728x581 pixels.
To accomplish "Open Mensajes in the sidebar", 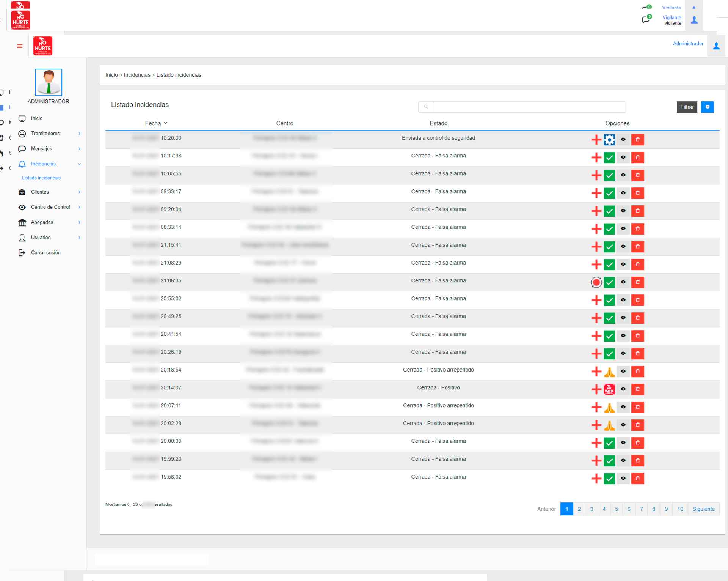I will coord(42,149).
